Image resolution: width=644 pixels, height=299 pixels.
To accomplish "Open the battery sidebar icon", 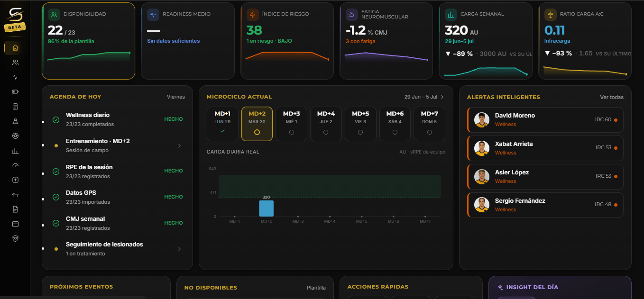I will [15, 91].
